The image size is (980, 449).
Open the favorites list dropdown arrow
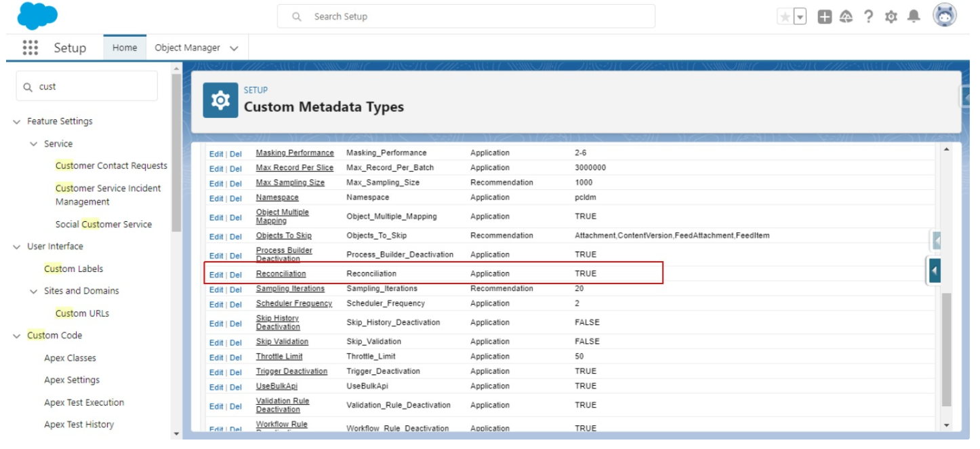pos(800,17)
